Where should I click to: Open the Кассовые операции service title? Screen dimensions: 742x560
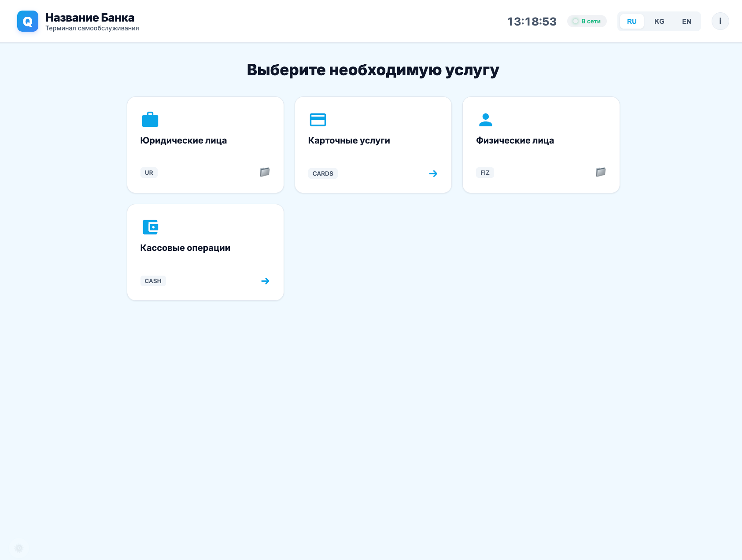point(185,248)
